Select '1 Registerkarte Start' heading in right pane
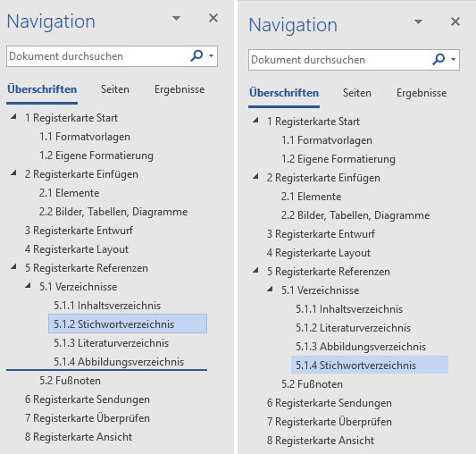 coord(313,122)
